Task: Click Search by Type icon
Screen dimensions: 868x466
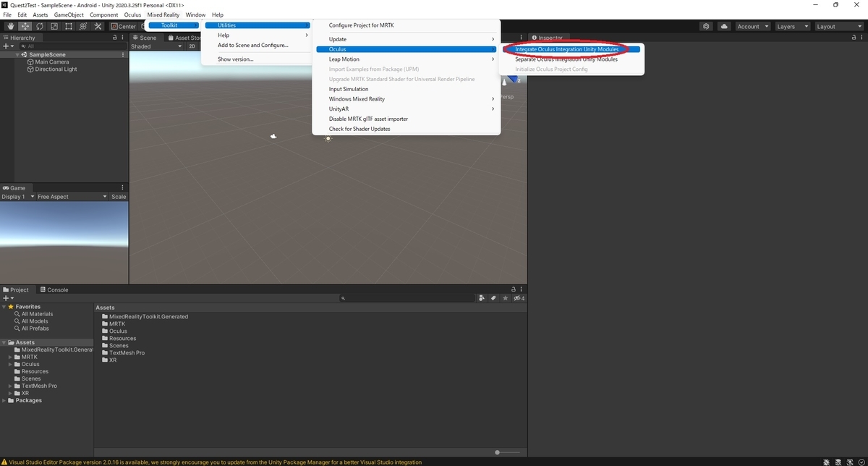Action: pos(482,298)
